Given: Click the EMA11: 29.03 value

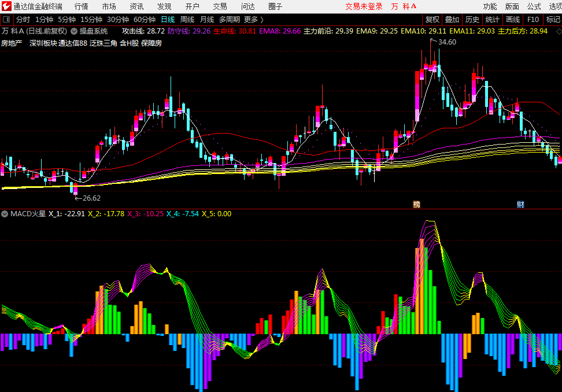Looking at the screenshot, I should 472,31.
